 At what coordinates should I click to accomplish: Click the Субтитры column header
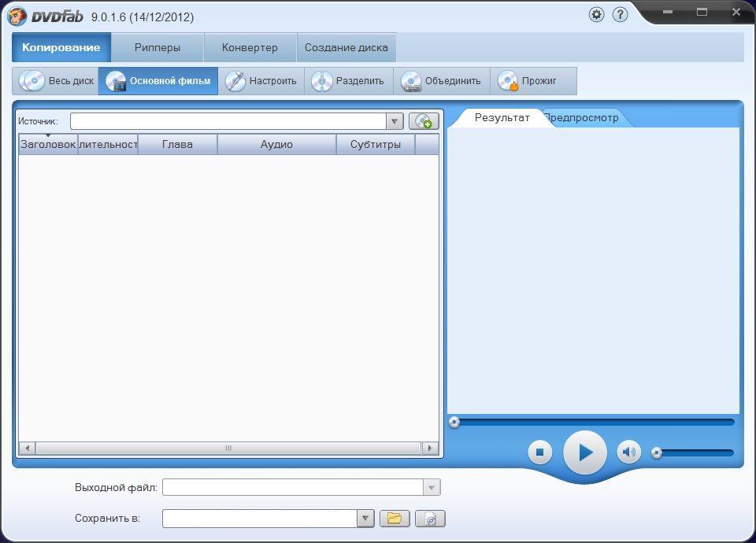(376, 145)
